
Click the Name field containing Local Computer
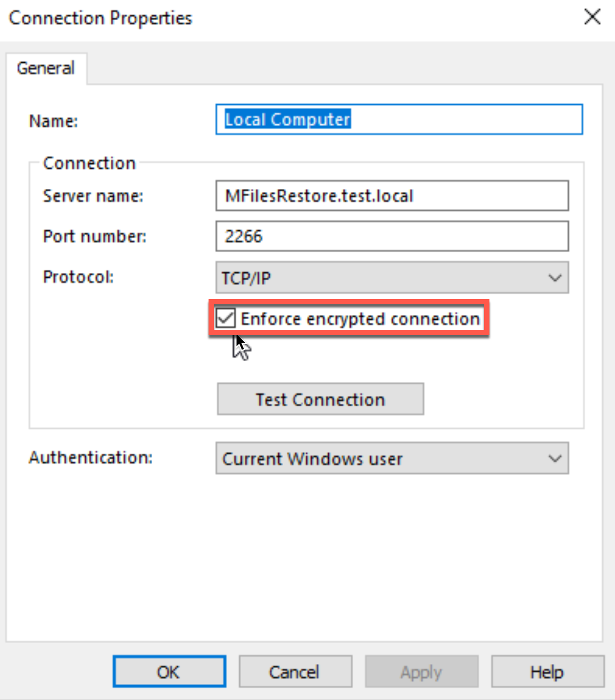point(399,119)
